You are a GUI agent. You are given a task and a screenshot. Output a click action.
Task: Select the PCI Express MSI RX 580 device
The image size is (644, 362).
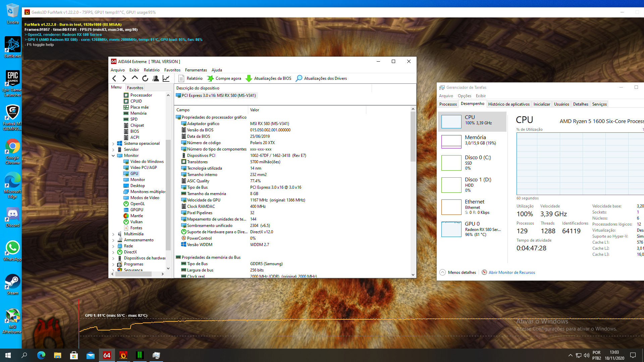pyautogui.click(x=216, y=96)
